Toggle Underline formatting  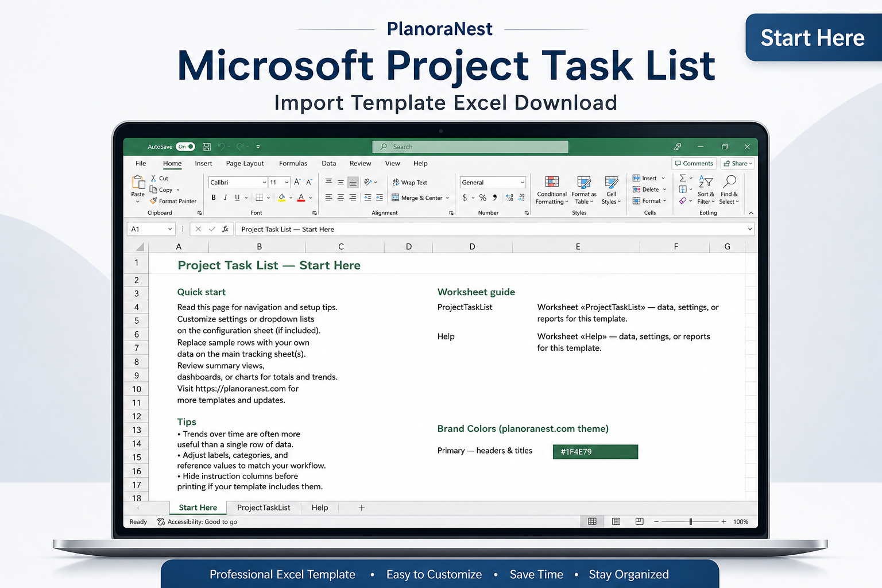pos(237,198)
